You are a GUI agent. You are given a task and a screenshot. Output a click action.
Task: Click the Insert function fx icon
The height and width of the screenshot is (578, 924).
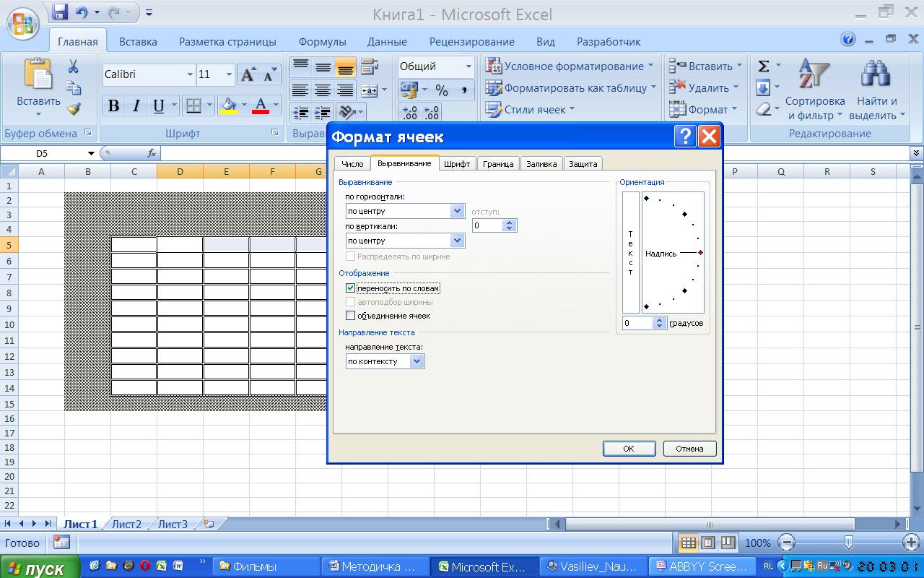coord(152,153)
